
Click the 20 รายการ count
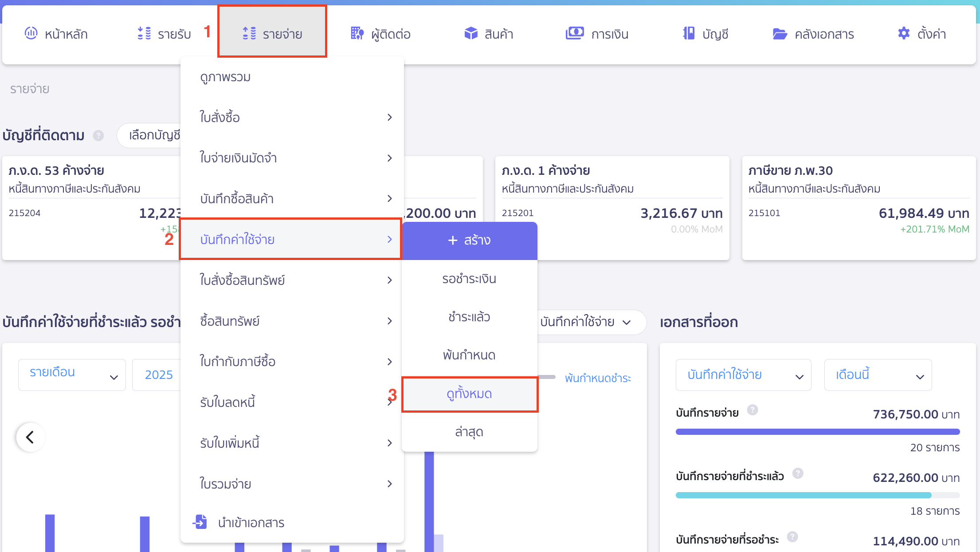(x=935, y=448)
